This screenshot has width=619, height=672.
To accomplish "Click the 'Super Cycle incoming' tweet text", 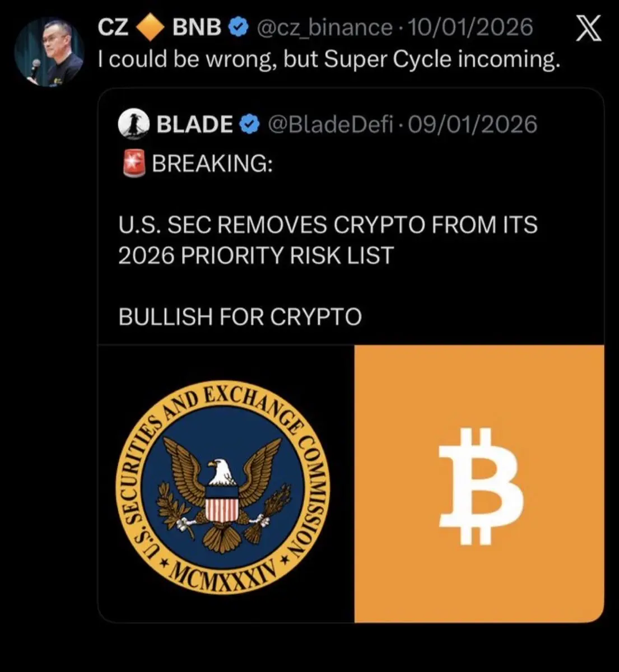I will pos(329,59).
